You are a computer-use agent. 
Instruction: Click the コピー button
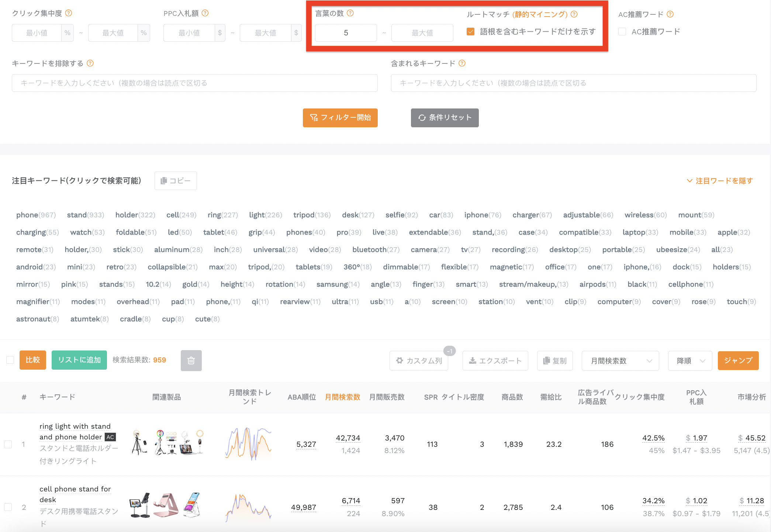click(x=176, y=181)
